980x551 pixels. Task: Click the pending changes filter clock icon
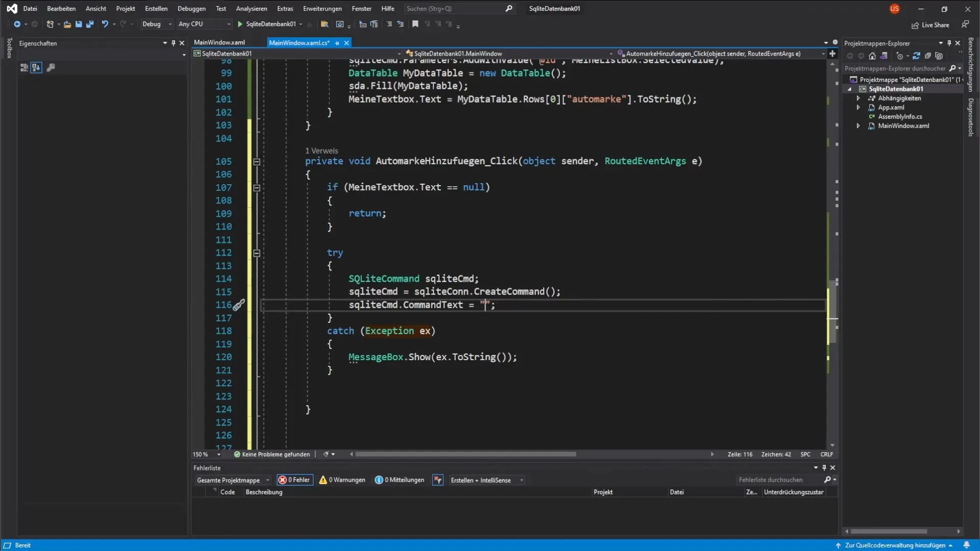(900, 56)
